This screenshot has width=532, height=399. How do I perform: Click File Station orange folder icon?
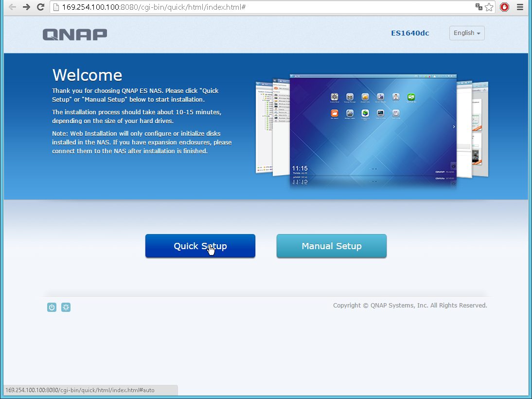coord(335,113)
